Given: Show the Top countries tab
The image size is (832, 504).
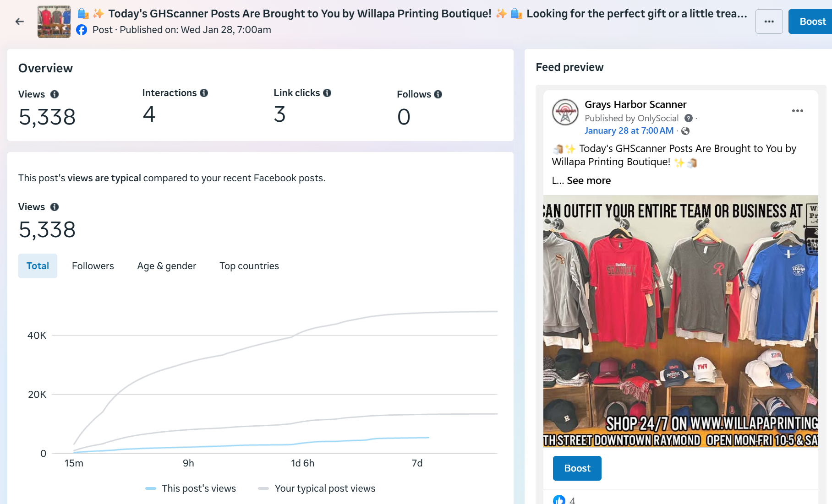Looking at the screenshot, I should click(x=249, y=266).
